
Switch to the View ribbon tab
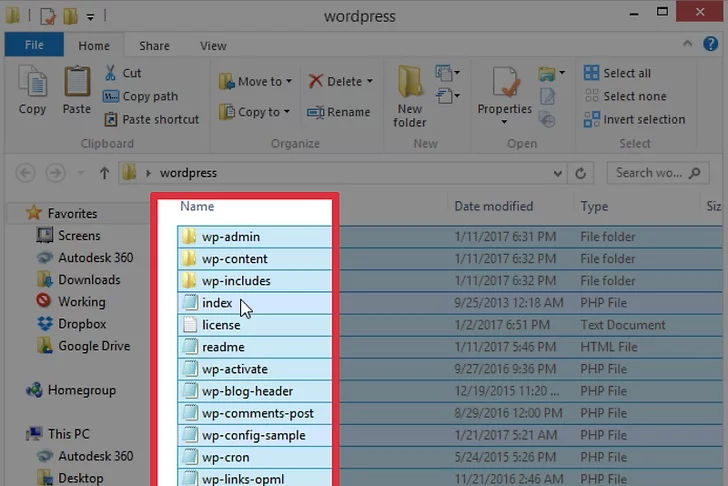(213, 45)
